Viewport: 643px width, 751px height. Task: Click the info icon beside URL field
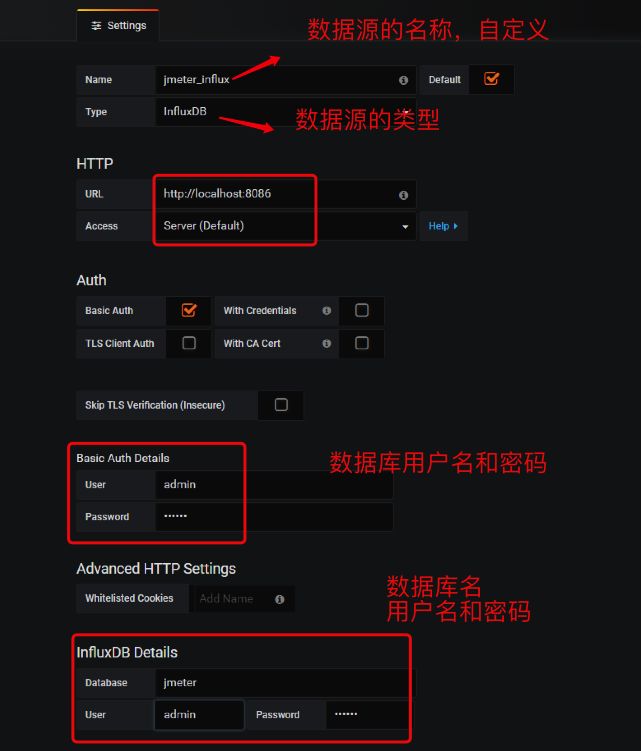(x=404, y=195)
